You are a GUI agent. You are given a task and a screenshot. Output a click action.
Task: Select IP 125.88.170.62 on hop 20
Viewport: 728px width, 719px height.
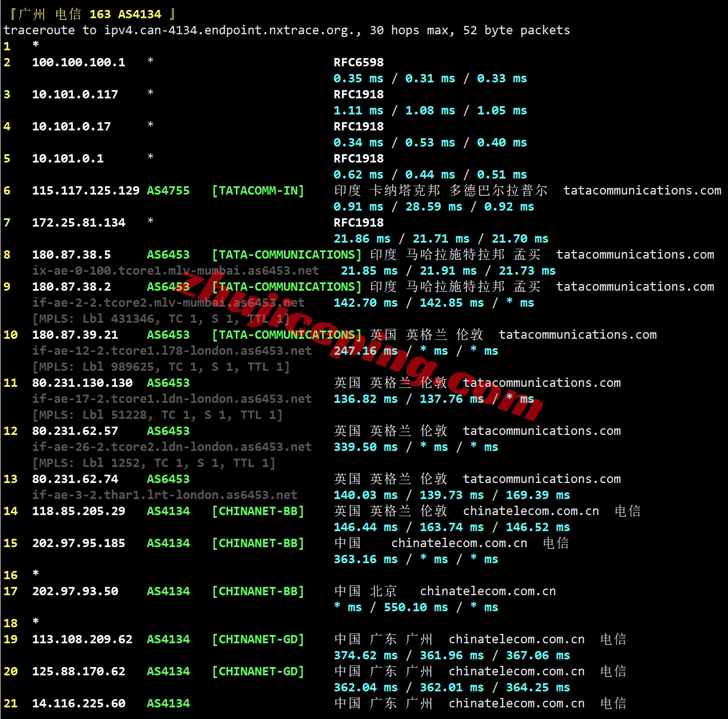point(78,671)
